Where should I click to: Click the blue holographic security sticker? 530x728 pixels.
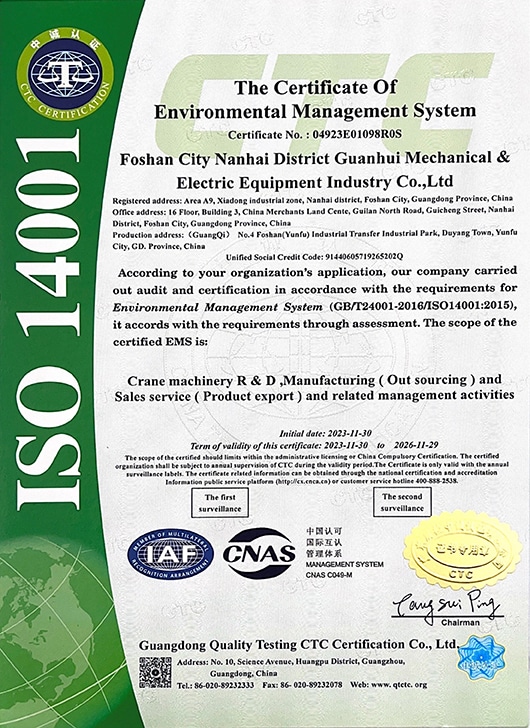point(480,658)
